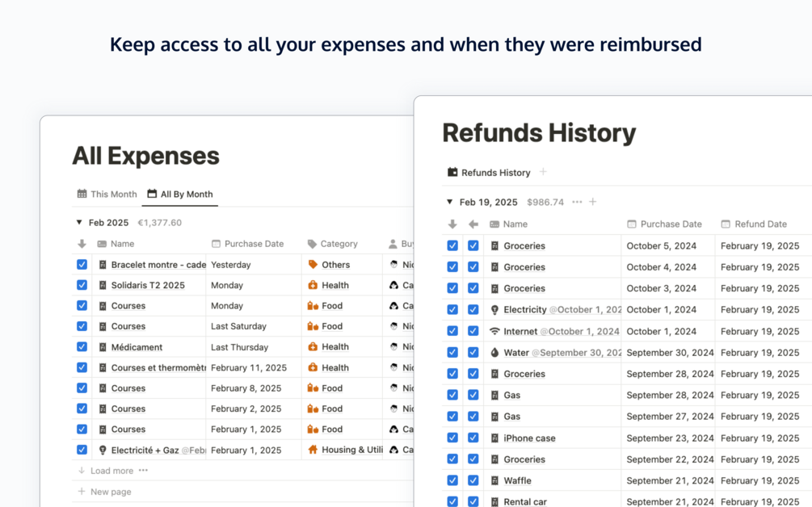Toggle the first checkbox on Waffle row

click(452, 481)
